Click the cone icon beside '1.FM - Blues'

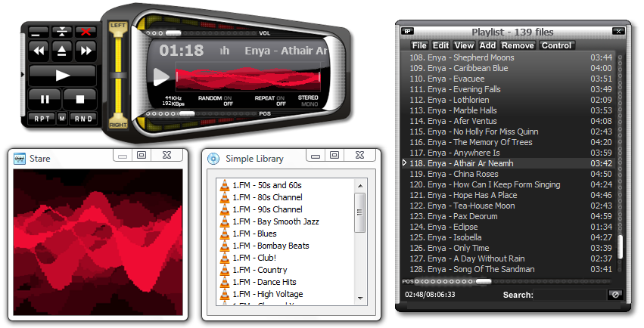click(x=225, y=234)
